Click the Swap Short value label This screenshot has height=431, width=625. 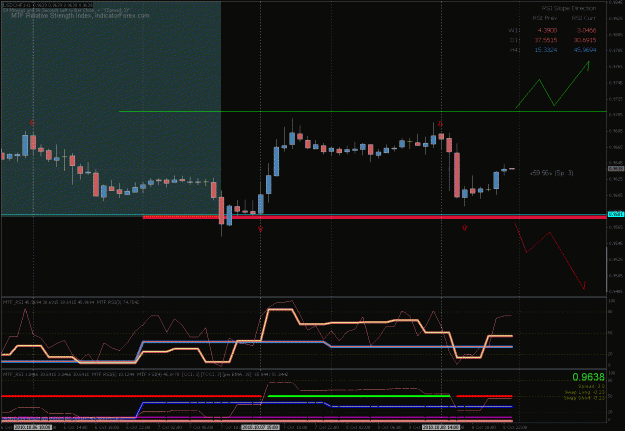coord(585,398)
